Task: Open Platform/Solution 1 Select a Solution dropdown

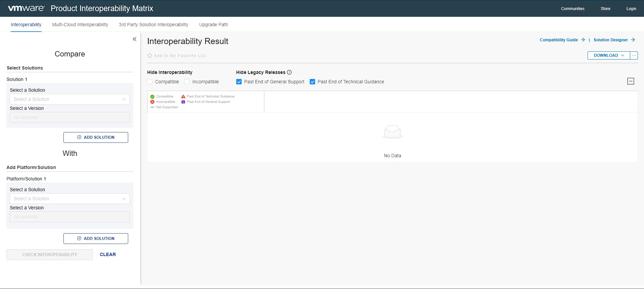Action: 70,199
